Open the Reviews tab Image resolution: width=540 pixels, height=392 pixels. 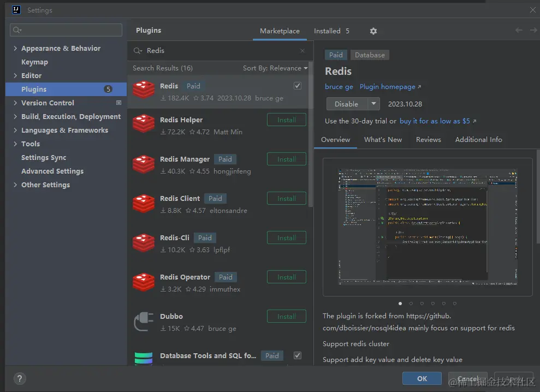429,140
